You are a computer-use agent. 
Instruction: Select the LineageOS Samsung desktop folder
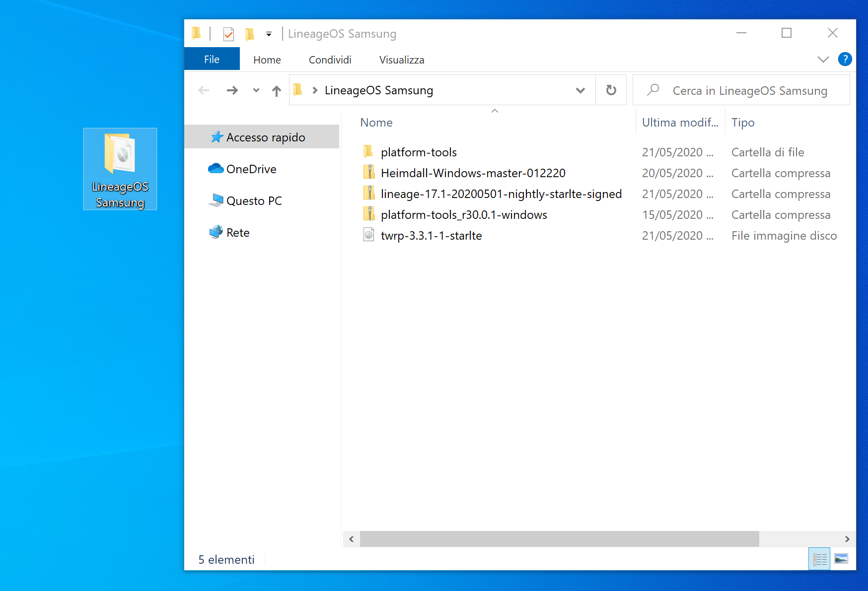120,169
